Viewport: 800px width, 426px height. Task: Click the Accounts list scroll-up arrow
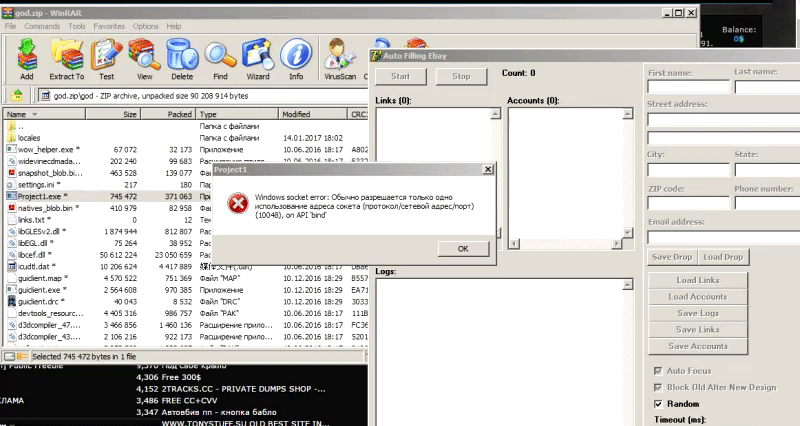pos(628,114)
